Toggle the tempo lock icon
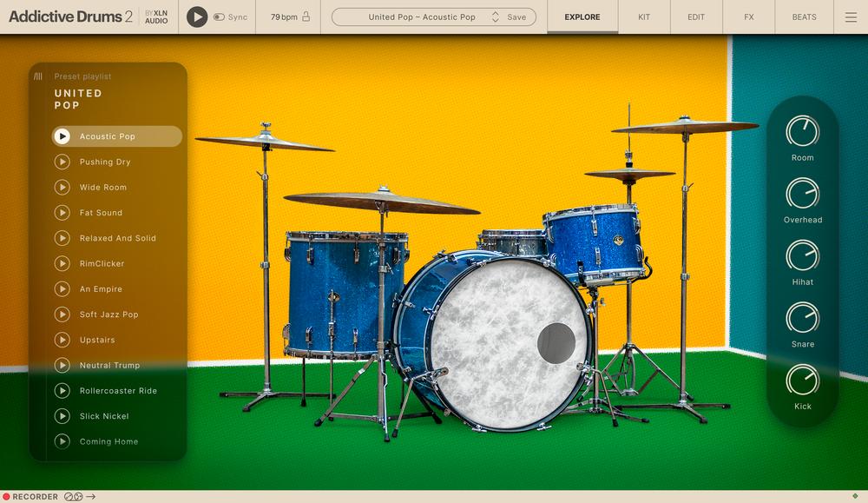868x503 pixels. 306,17
